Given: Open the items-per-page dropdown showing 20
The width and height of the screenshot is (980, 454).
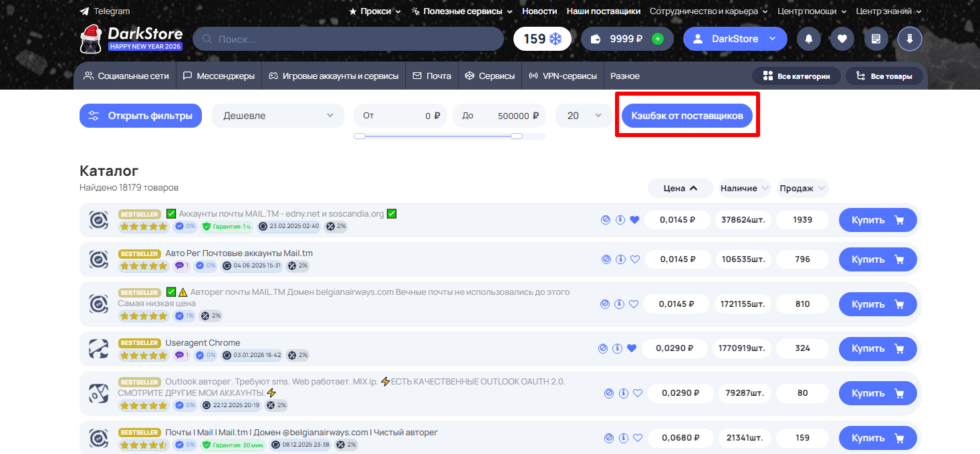Looking at the screenshot, I should 584,116.
